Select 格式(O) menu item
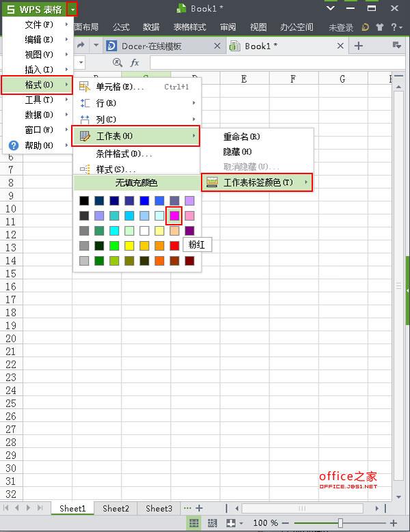This screenshot has width=410, height=532. [37, 85]
